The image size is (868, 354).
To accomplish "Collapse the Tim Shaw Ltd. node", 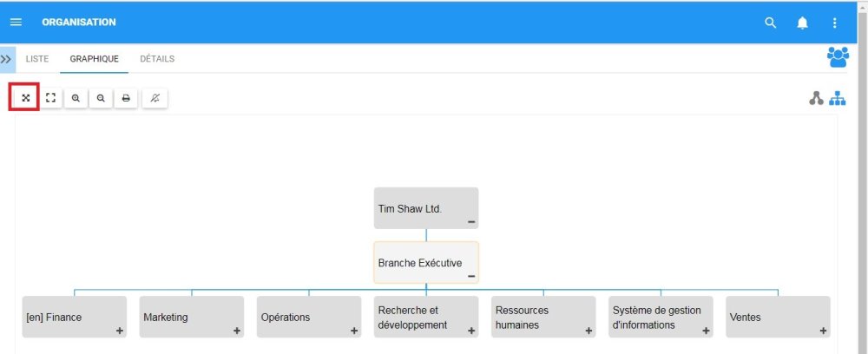I will pos(470,223).
